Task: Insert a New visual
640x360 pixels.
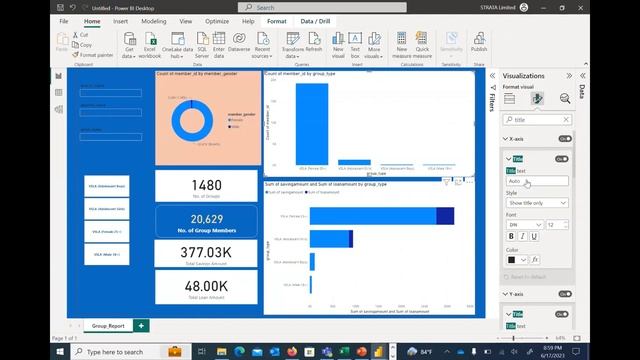Action: (338, 45)
